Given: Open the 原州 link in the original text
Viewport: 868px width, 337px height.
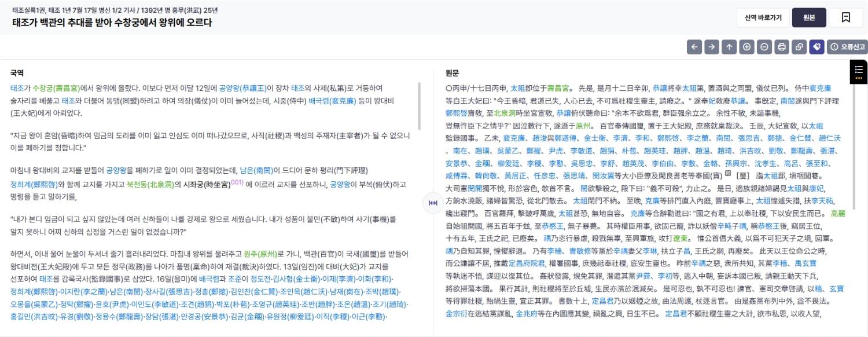Looking at the screenshot, I should (583, 126).
